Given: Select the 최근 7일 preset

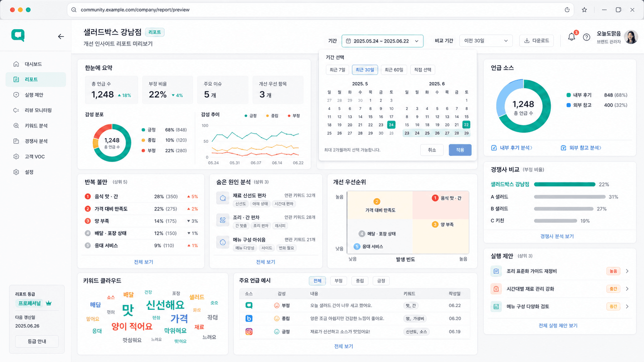Looking at the screenshot, I should click(337, 70).
